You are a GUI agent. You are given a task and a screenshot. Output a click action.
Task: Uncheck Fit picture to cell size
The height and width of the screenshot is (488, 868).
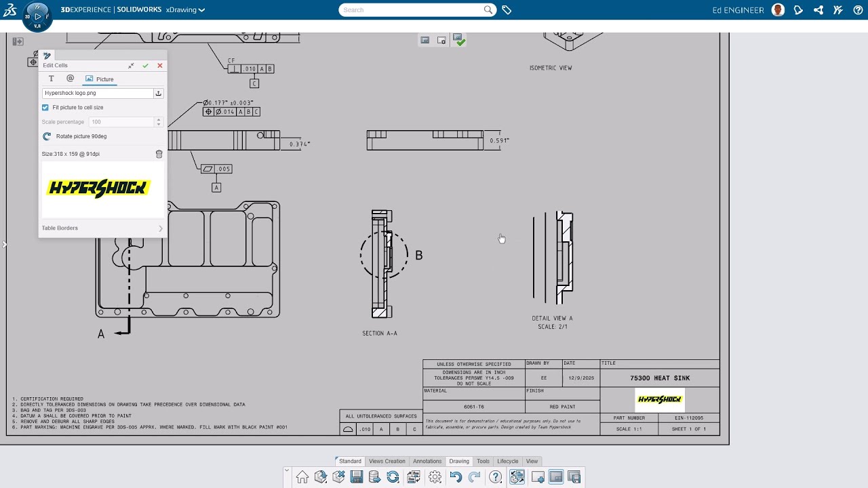(x=45, y=107)
